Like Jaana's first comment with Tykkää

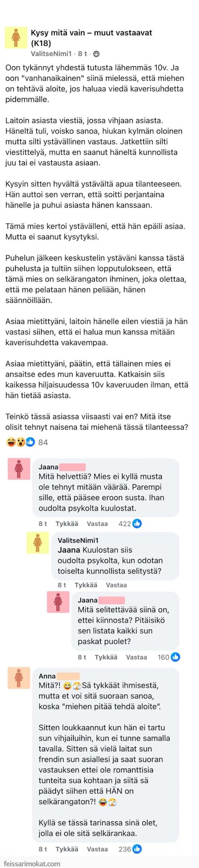pos(67,524)
